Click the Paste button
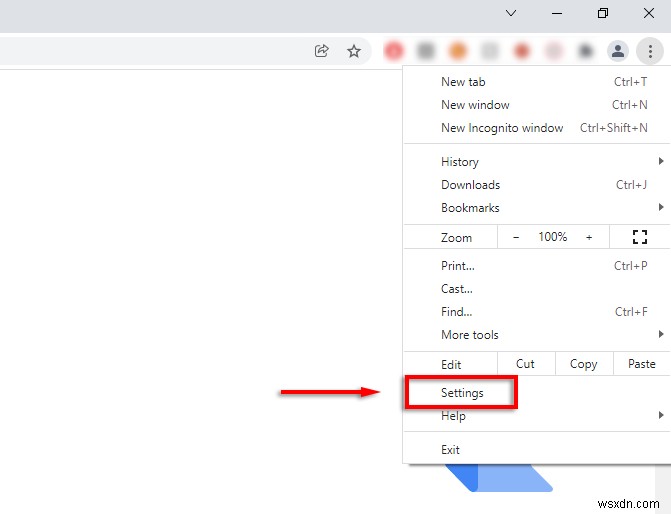Viewport: 671px width, 514px height. [x=642, y=364]
